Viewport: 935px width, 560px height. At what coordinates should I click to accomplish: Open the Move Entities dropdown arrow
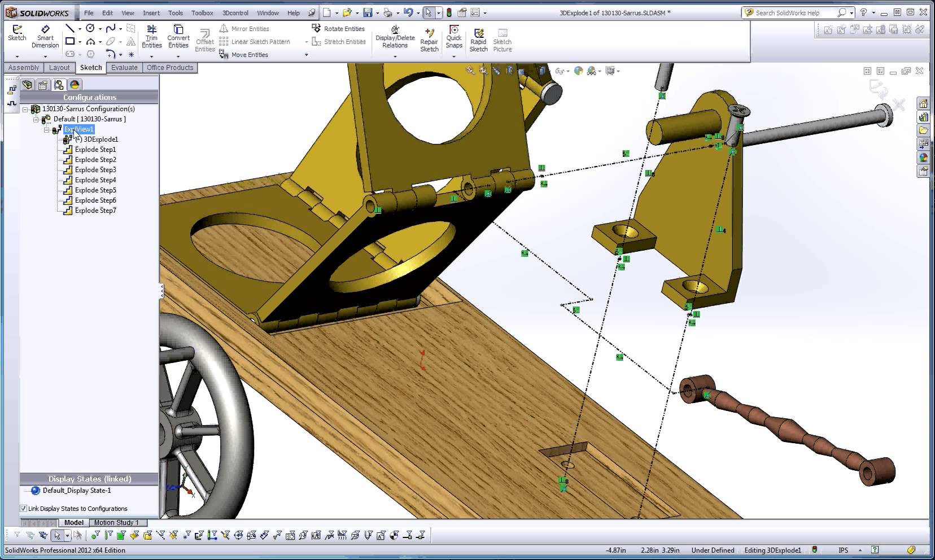click(x=307, y=55)
